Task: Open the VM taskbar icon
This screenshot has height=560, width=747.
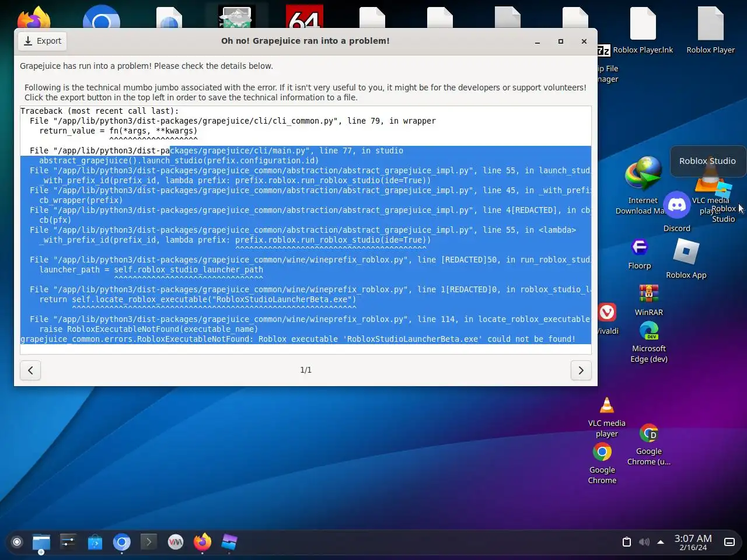Action: [x=176, y=542]
